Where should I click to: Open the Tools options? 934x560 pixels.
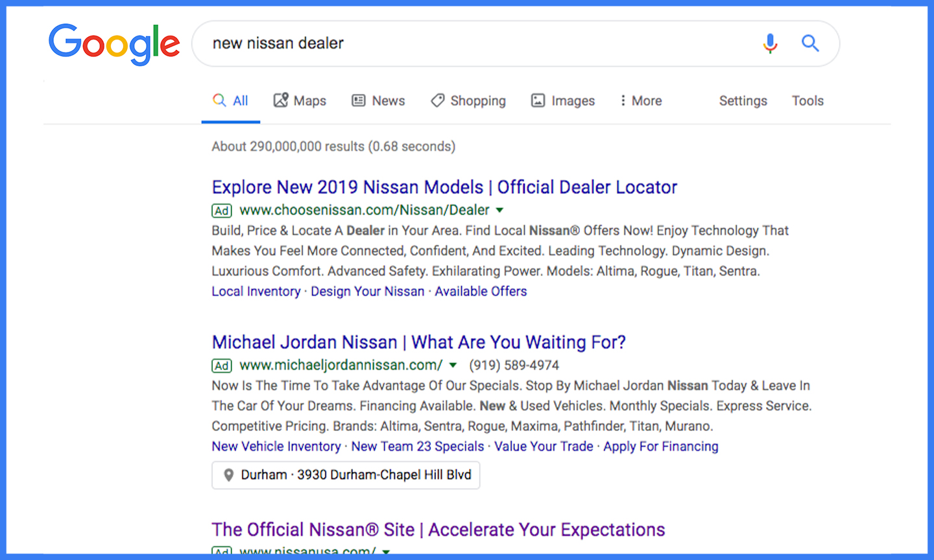coord(808,100)
